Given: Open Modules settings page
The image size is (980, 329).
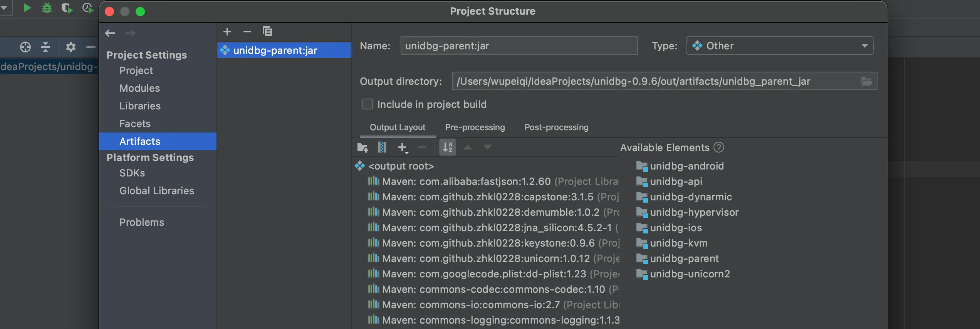Looking at the screenshot, I should click(139, 89).
